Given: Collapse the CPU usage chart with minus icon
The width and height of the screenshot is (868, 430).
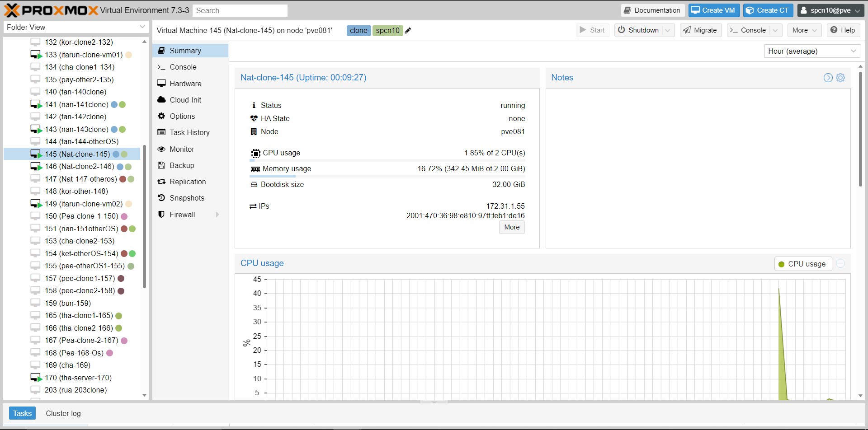Looking at the screenshot, I should (x=840, y=263).
